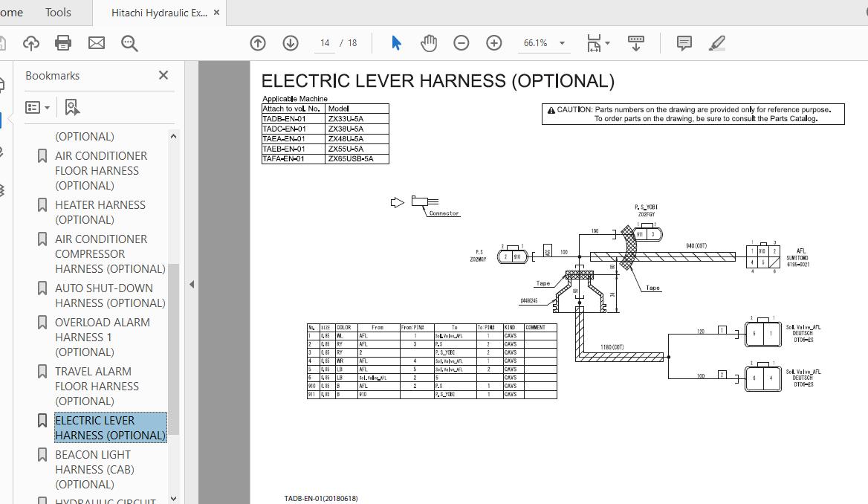Viewport: 868px width, 504px height.
Task: Click the TADB-EN-01(20180618) footer text
Action: point(321,499)
